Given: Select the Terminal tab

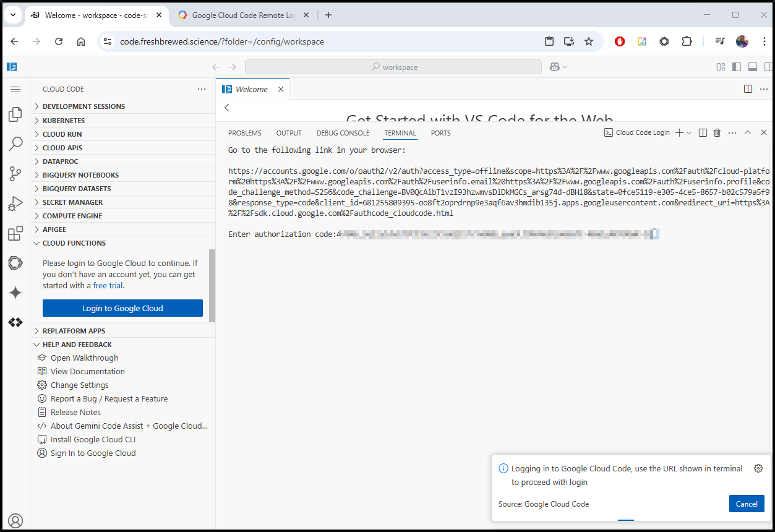Looking at the screenshot, I should click(x=400, y=133).
